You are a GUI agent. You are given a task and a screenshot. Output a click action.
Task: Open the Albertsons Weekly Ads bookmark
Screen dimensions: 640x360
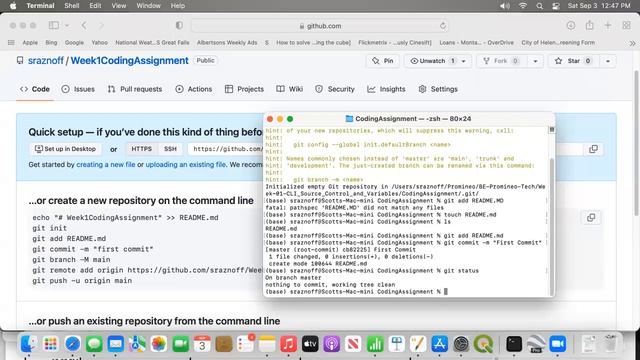click(227, 42)
